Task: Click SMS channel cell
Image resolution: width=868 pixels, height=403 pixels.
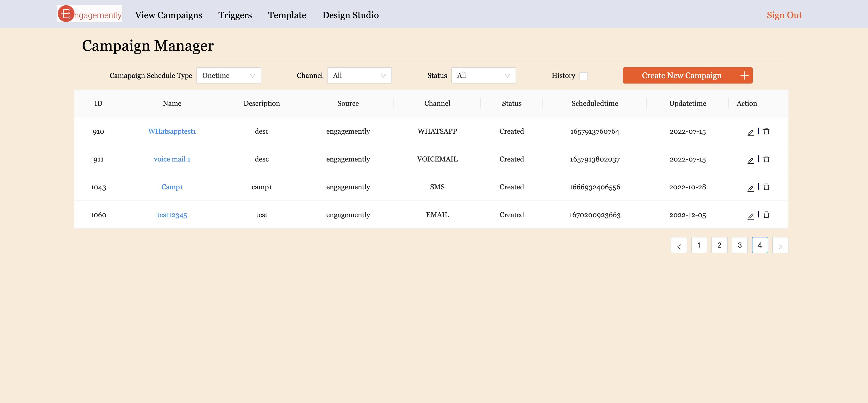Action: click(437, 187)
